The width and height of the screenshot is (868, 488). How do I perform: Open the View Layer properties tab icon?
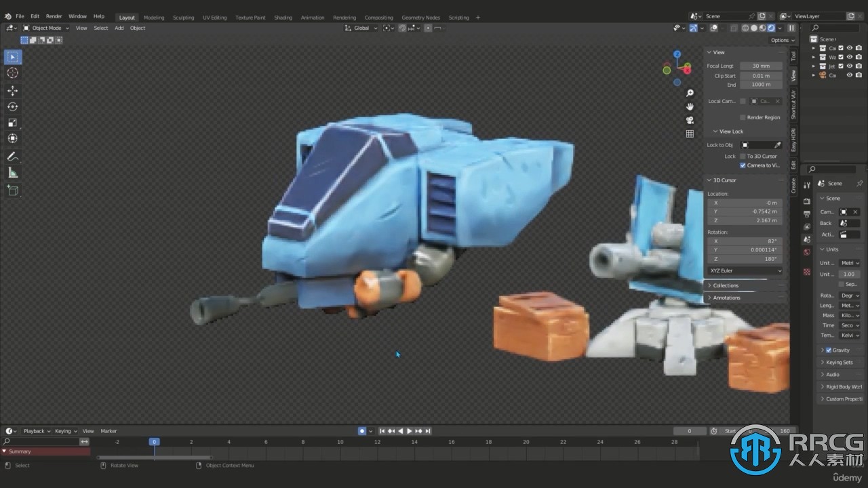coord(807,226)
